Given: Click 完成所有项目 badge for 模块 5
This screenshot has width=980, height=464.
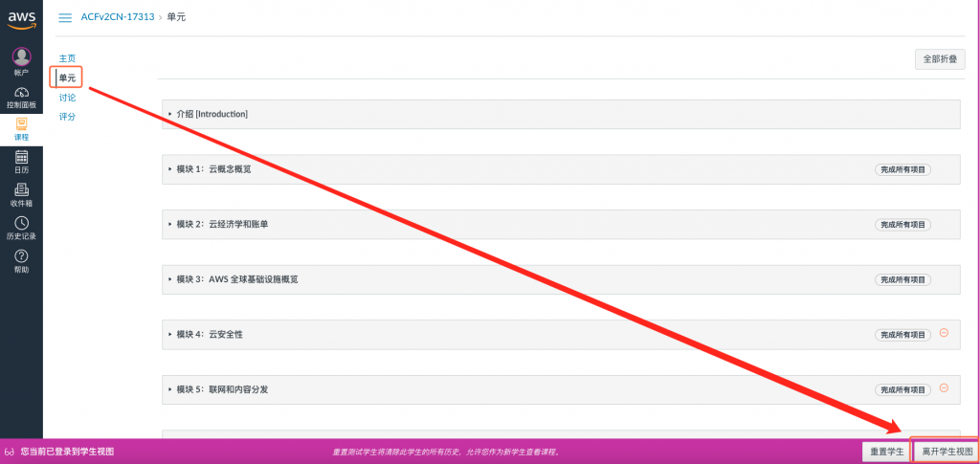Looking at the screenshot, I should tap(902, 389).
